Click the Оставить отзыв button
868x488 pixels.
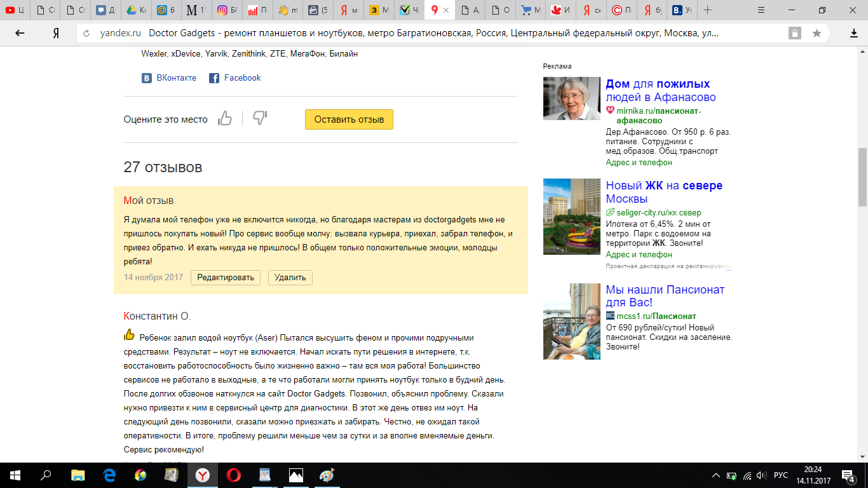349,119
